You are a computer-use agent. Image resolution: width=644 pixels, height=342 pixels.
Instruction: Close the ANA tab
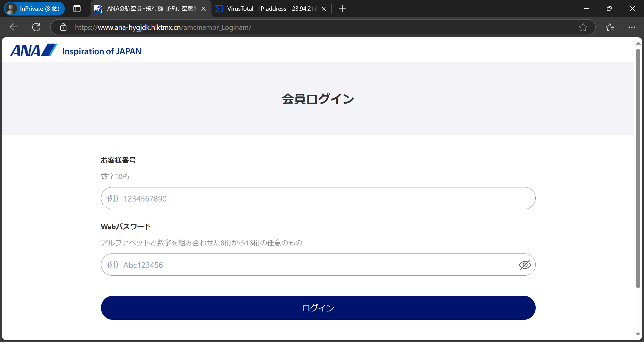pyautogui.click(x=203, y=9)
